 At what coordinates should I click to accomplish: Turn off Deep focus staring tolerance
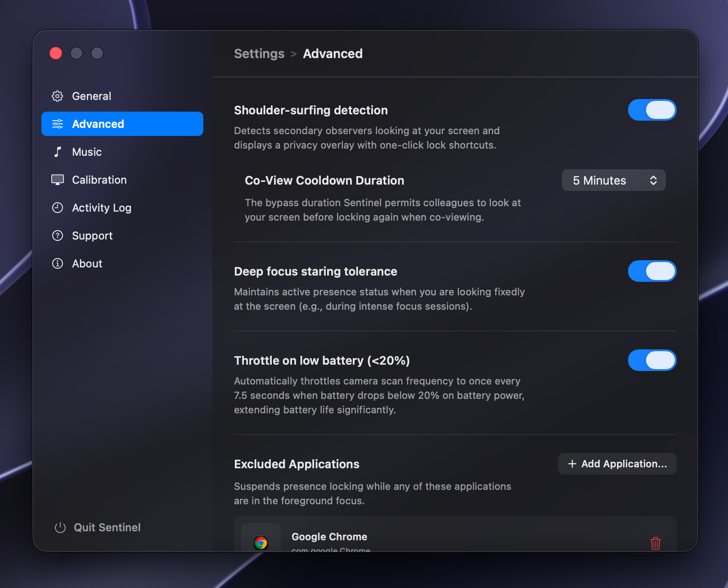(652, 271)
